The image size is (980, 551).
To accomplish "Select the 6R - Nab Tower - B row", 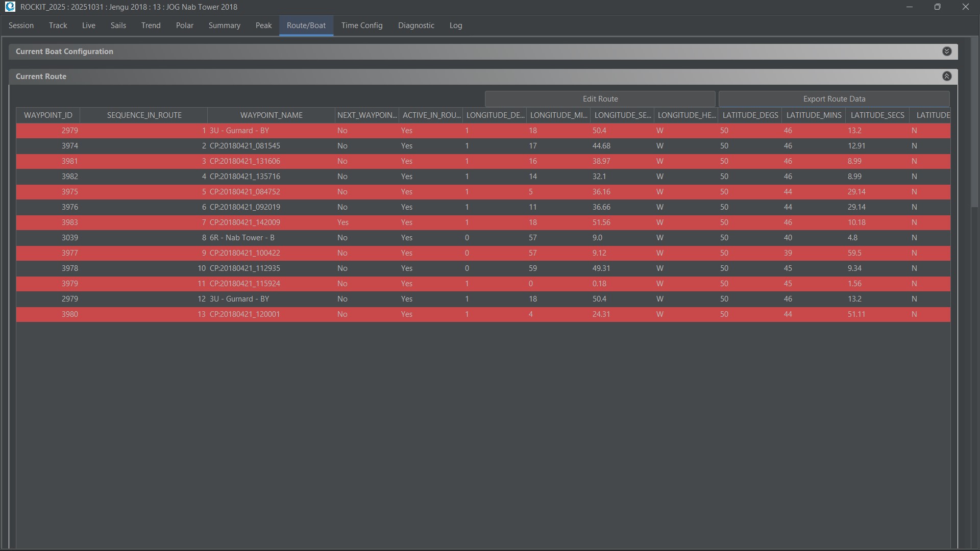I will (242, 238).
